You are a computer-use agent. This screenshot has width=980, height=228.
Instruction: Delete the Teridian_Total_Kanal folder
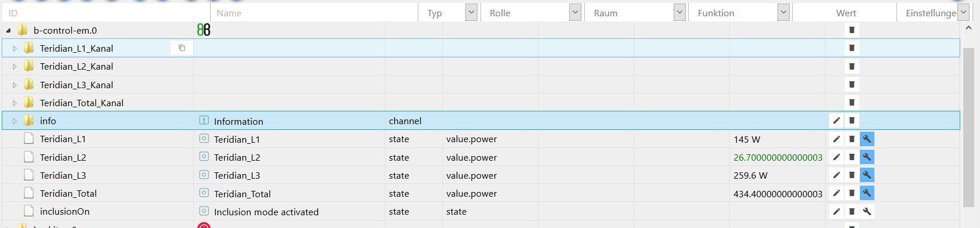point(852,103)
